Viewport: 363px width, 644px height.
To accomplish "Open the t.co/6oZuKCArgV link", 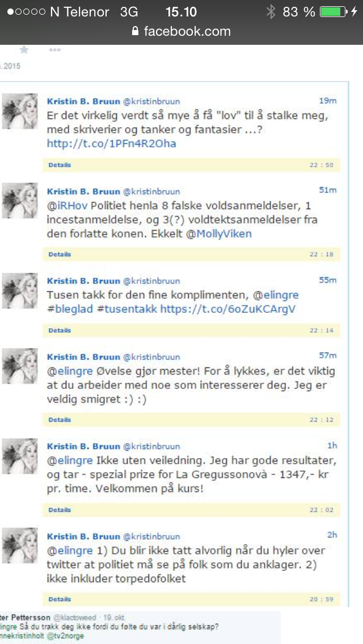I will (227, 308).
